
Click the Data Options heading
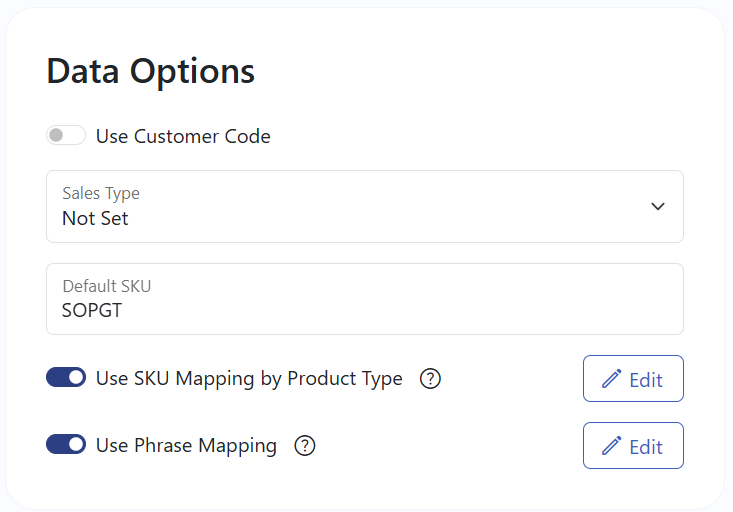pos(151,72)
